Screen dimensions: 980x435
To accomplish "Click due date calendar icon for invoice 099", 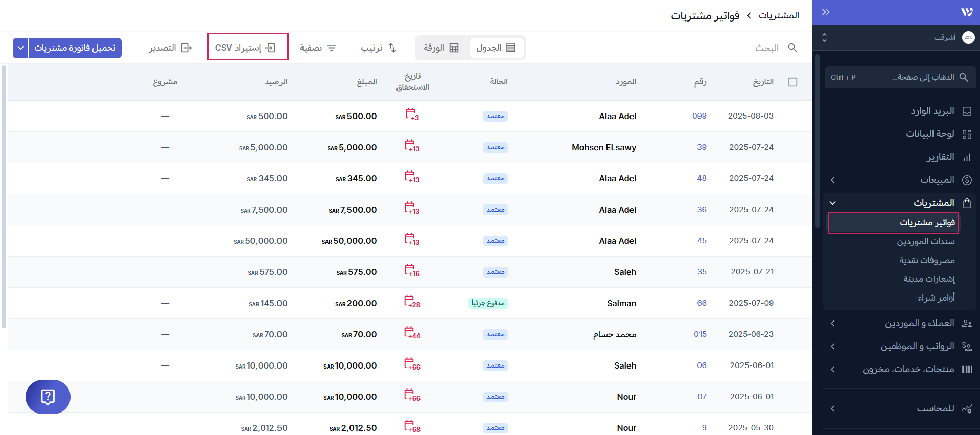I will point(411,114).
